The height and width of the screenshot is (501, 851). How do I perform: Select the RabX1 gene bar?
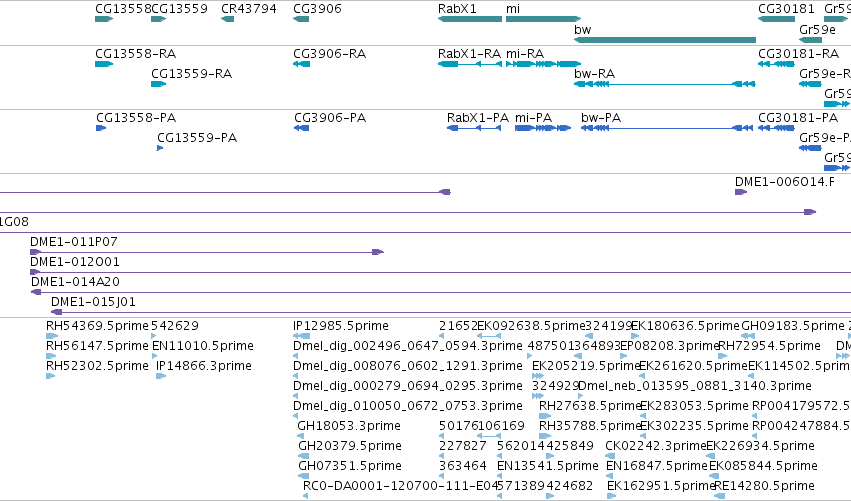470,19
